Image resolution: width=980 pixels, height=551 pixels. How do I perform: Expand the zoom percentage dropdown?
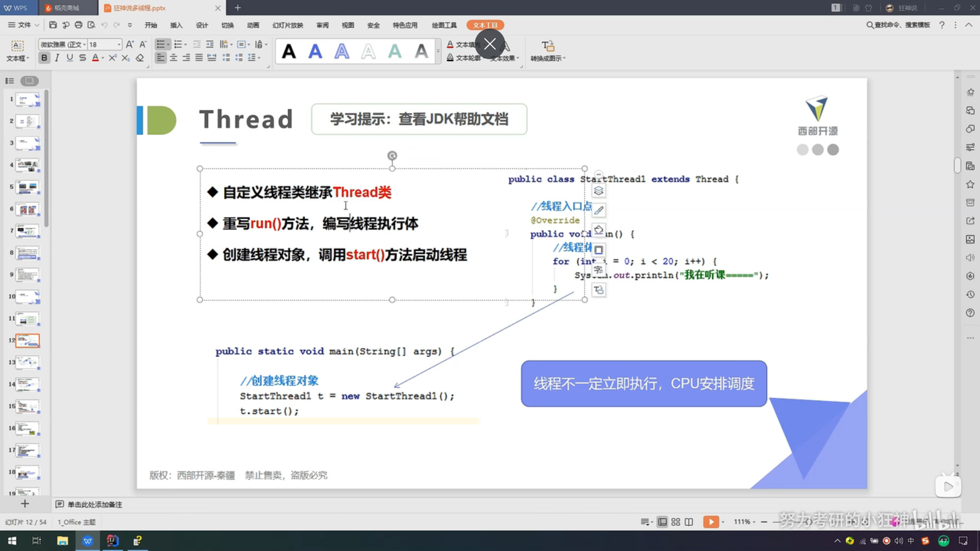click(x=754, y=522)
